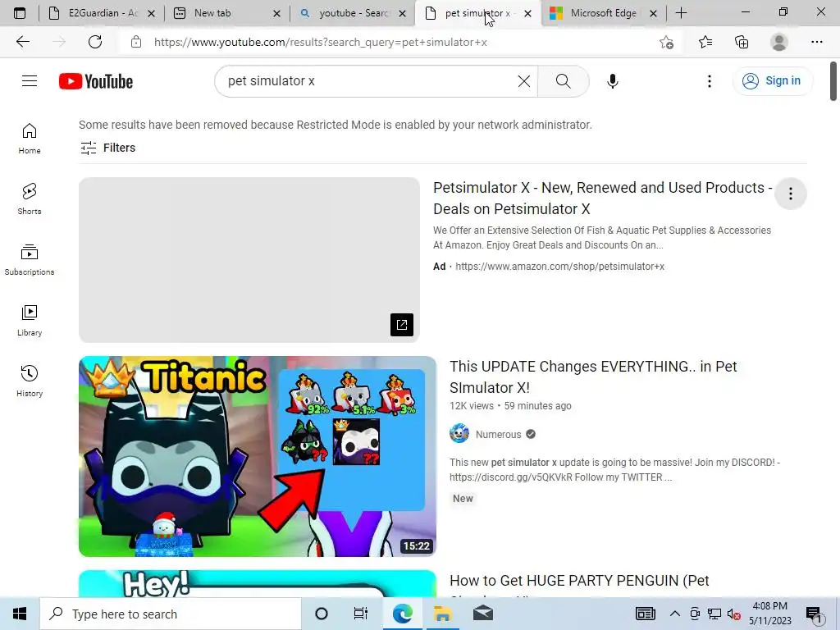
Task: Open the taskbar clock and date
Action: click(x=769, y=614)
